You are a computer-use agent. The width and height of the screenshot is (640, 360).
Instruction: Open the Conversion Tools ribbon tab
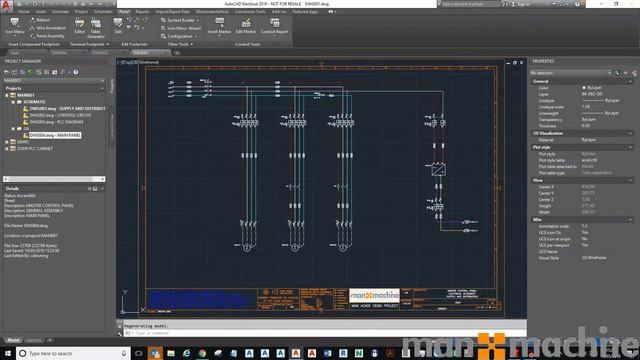(x=250, y=12)
